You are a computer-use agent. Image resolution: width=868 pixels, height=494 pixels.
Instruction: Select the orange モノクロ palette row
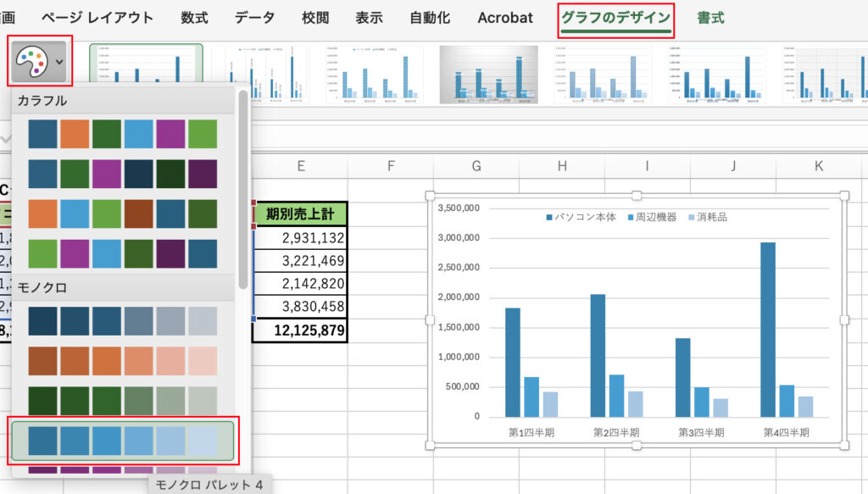click(122, 360)
